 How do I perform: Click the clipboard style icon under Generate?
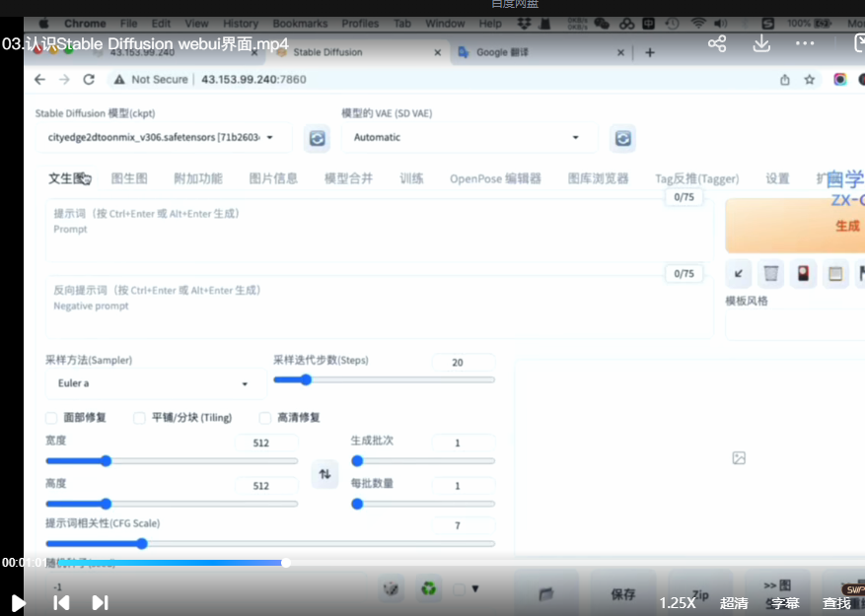[x=835, y=274]
